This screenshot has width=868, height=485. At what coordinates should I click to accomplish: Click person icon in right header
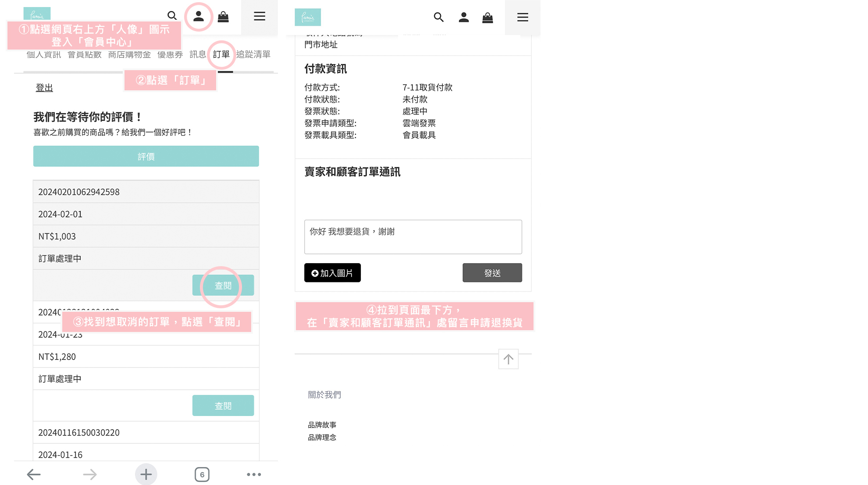[x=463, y=18]
